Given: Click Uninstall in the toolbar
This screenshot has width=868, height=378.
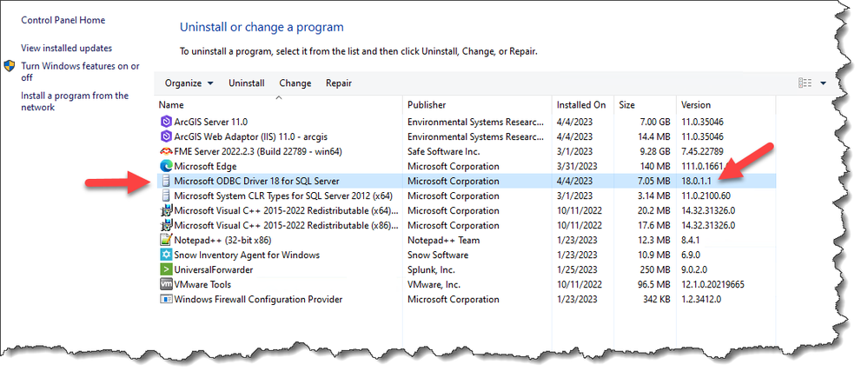Looking at the screenshot, I should [246, 83].
